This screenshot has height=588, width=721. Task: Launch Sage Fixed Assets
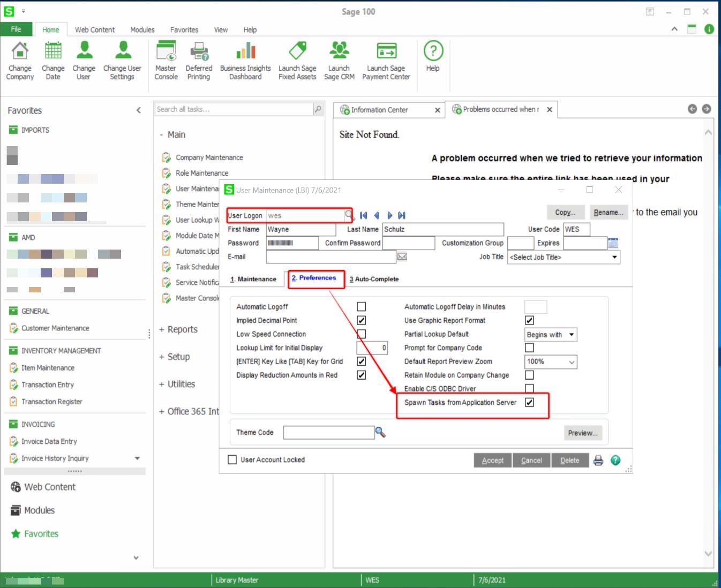click(297, 61)
